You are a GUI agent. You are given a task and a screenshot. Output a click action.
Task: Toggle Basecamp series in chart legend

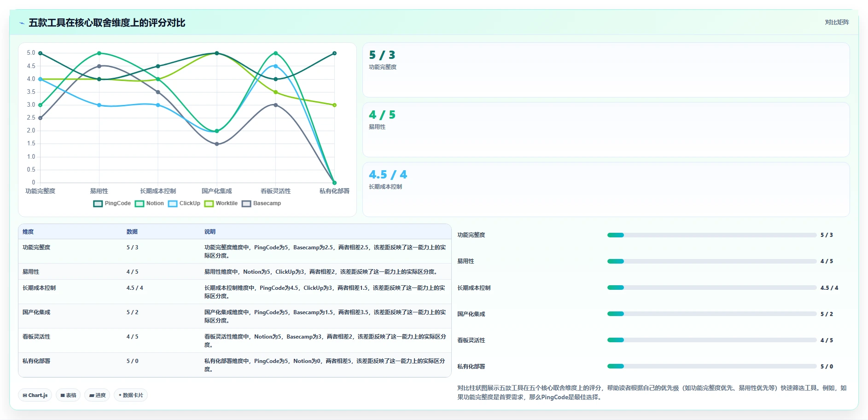coord(262,203)
